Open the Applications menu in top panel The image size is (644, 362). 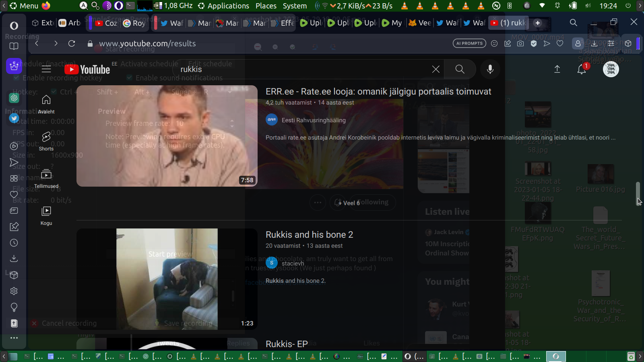[224, 6]
